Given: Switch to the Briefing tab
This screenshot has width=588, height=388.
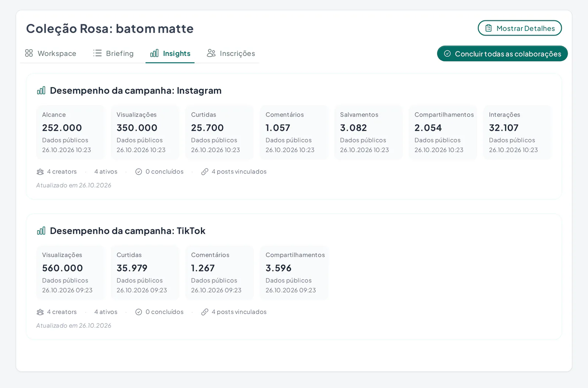Looking at the screenshot, I should (113, 53).
